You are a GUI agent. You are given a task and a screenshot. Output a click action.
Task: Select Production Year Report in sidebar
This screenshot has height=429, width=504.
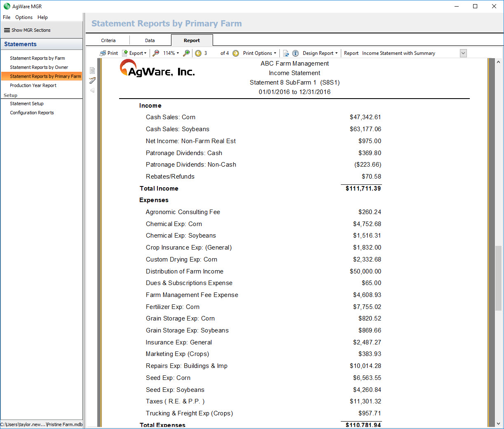33,85
